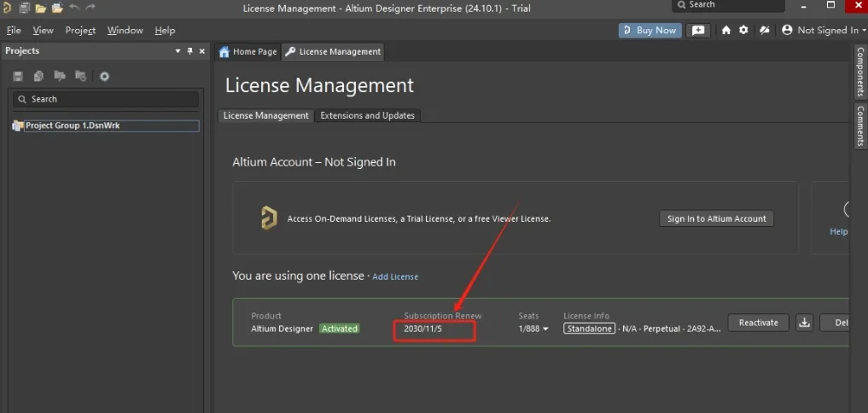Open the View menu
This screenshot has width=868, height=413.
click(x=44, y=31)
